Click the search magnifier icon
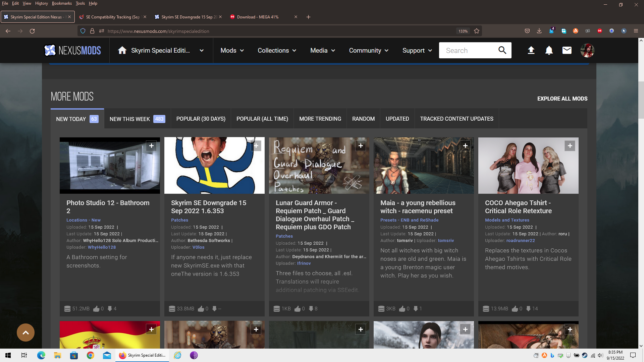Viewport: 644px width, 362px height. tap(502, 50)
